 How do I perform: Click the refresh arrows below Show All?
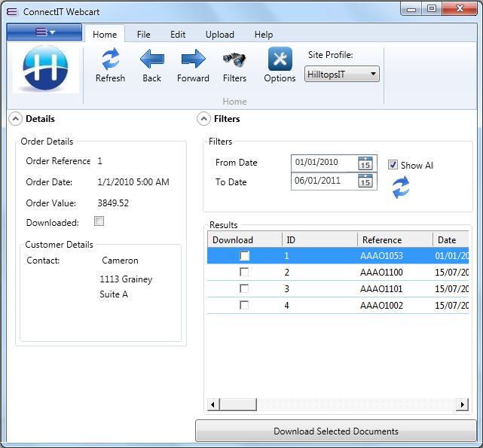coord(401,187)
